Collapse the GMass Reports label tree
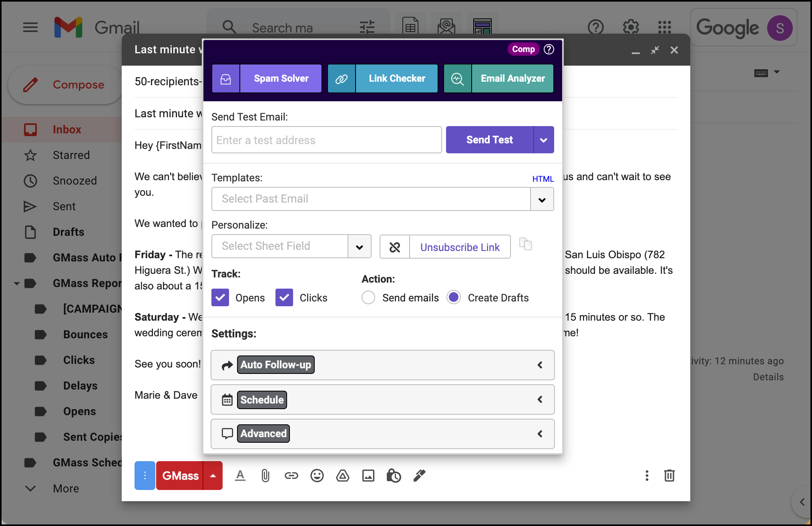This screenshot has height=526, width=812. (x=16, y=283)
